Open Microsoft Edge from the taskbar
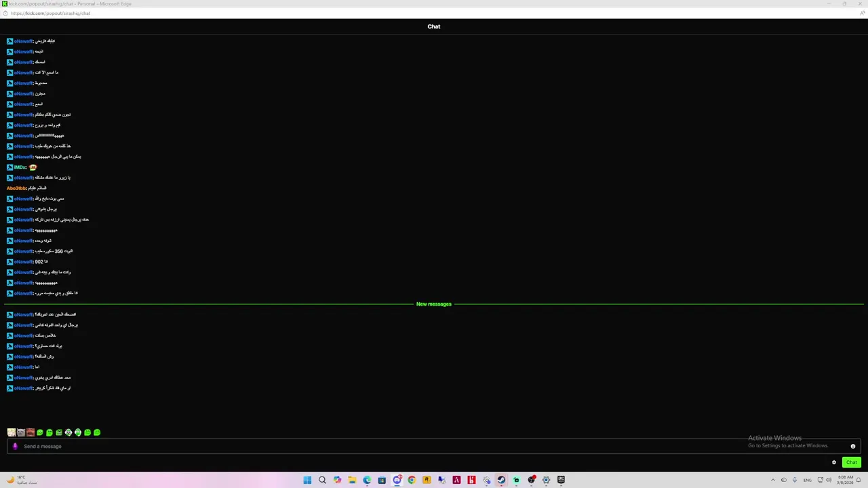The image size is (868, 488). [x=367, y=480]
